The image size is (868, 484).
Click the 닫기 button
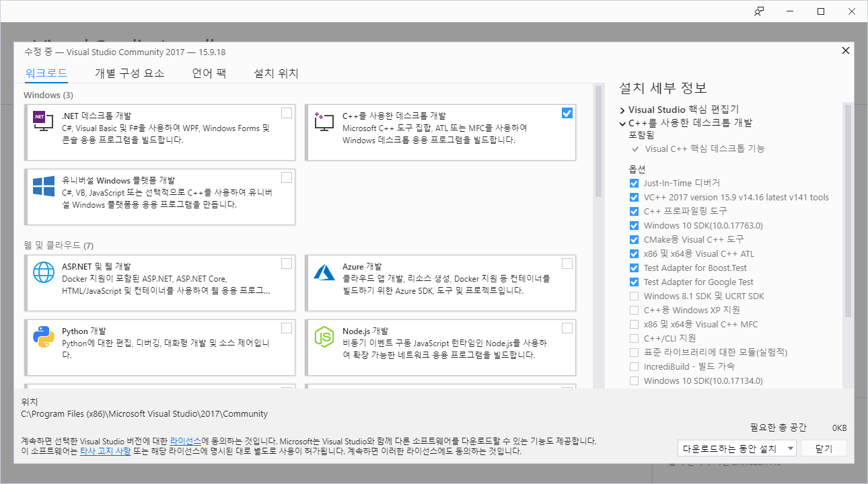click(x=824, y=448)
